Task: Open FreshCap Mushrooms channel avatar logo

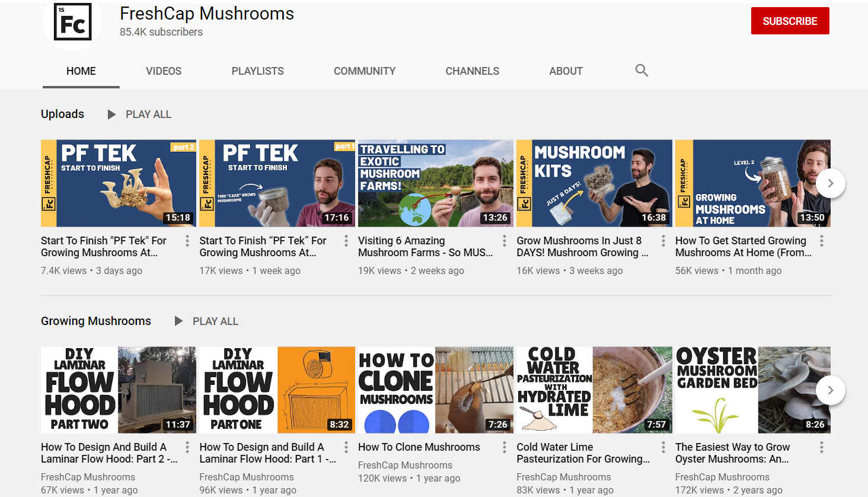Action: (72, 23)
